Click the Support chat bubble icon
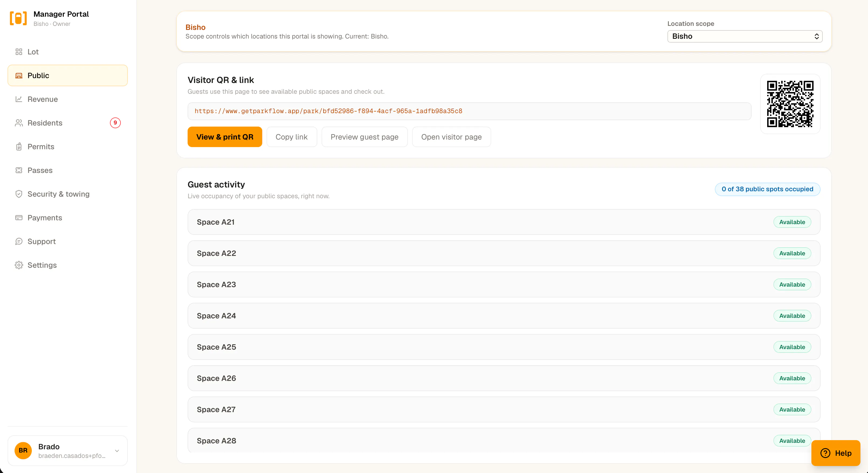Screen dimensions: 868x473 click(x=19, y=241)
